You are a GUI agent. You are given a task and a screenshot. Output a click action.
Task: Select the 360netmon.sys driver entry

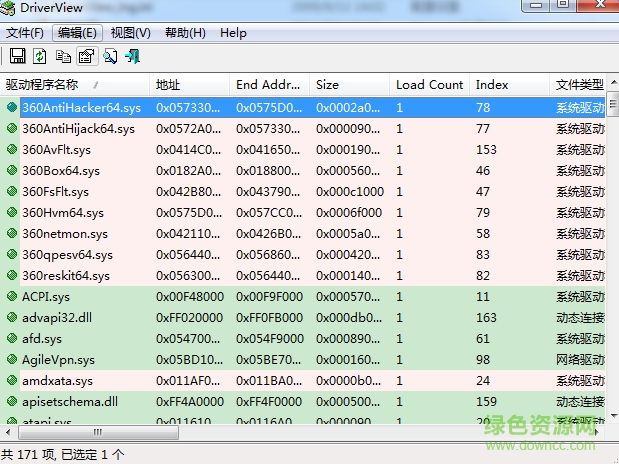point(65,234)
